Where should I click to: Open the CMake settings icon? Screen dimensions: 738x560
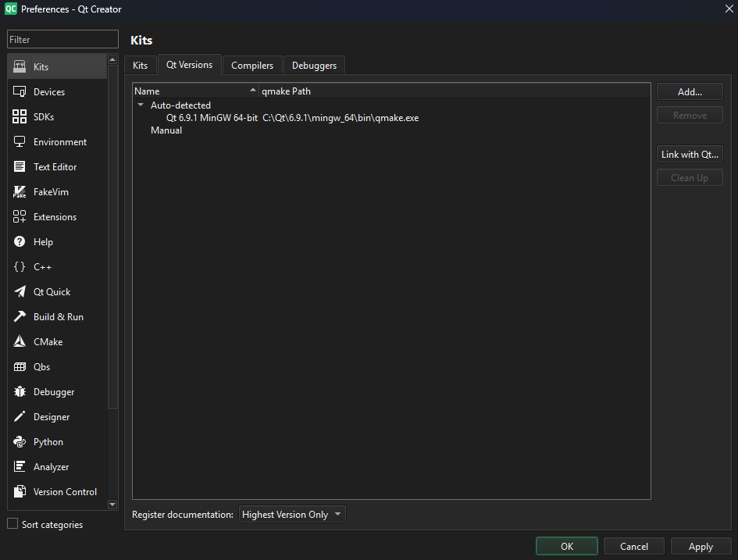tap(20, 342)
